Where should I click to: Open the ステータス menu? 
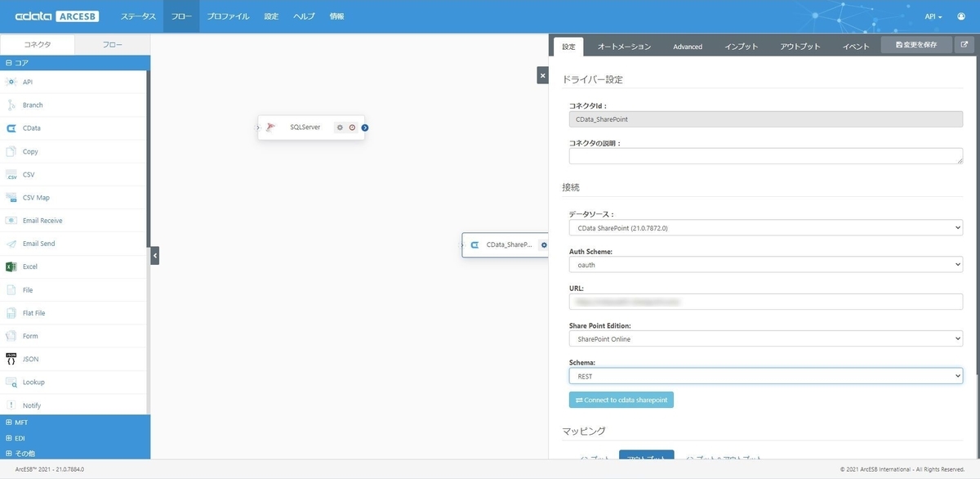tap(138, 16)
